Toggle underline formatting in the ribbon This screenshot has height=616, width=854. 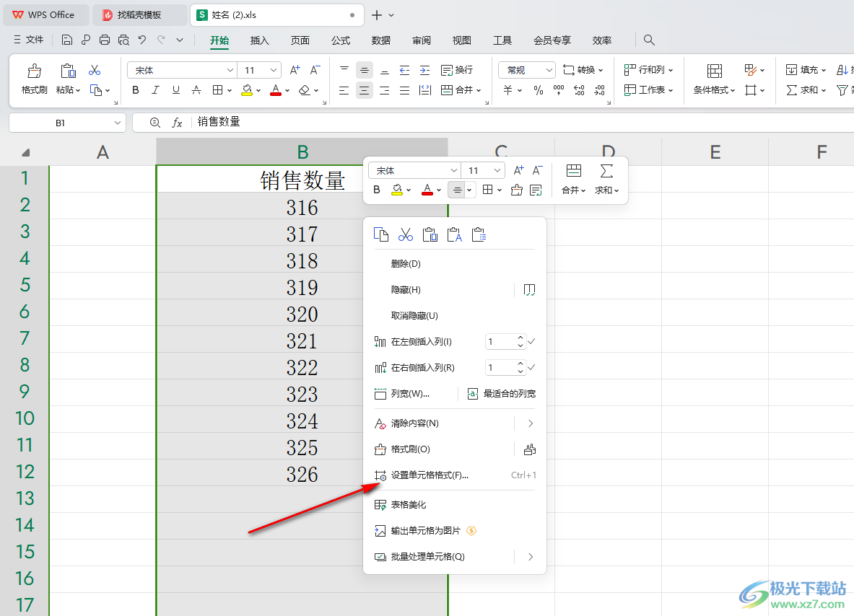(x=175, y=90)
